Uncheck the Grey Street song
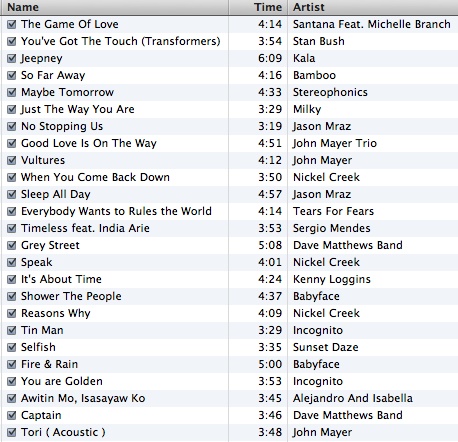Viewport: 458px width, 442px height. point(12,245)
